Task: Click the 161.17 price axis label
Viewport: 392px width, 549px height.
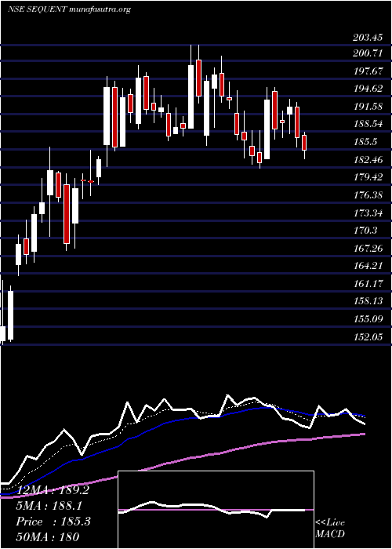Action: [368, 284]
